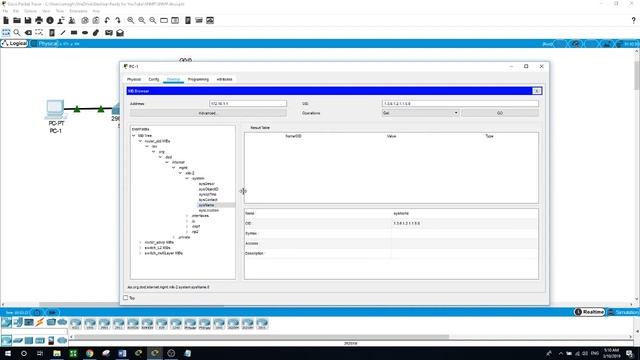The height and width of the screenshot is (360, 640).
Task: Collapse the router_std MIBs node
Action: click(140, 141)
